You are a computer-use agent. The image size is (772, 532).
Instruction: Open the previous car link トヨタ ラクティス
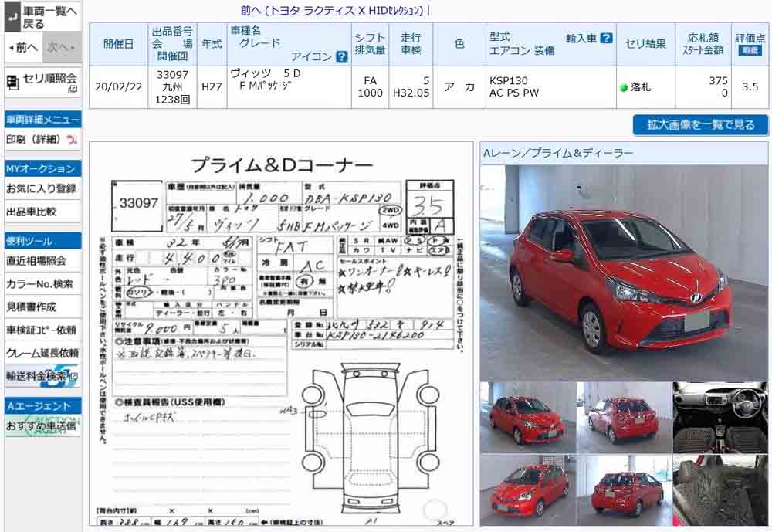click(x=332, y=10)
